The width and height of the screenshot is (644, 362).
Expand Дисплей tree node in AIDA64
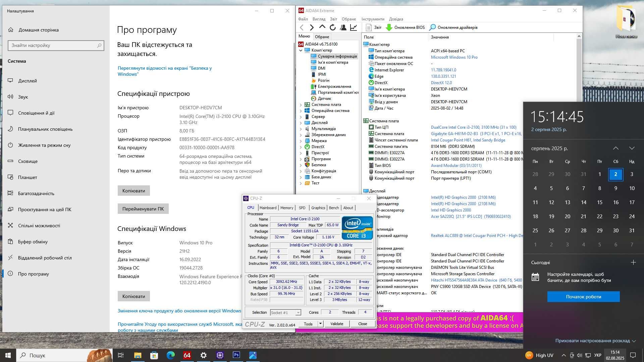(301, 123)
